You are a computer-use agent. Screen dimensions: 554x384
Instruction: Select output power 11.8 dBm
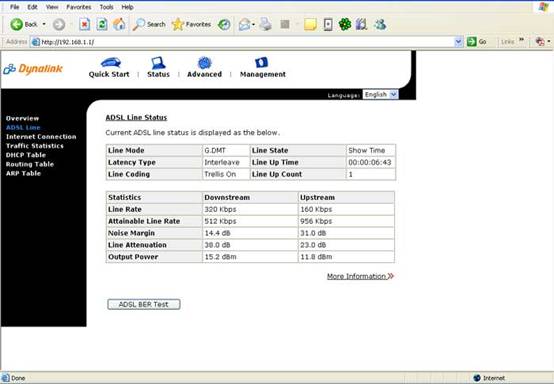tap(316, 257)
